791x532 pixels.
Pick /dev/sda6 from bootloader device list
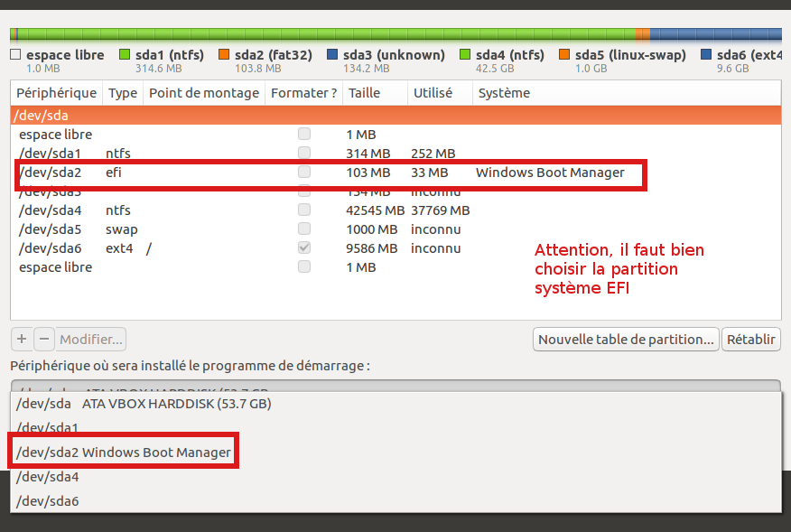coord(48,500)
